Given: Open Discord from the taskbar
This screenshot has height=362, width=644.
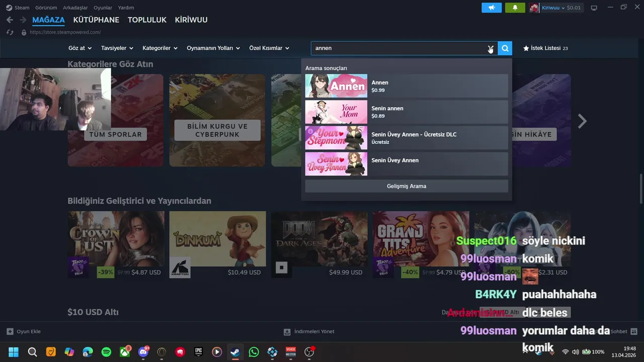Looking at the screenshot, I should [143, 352].
